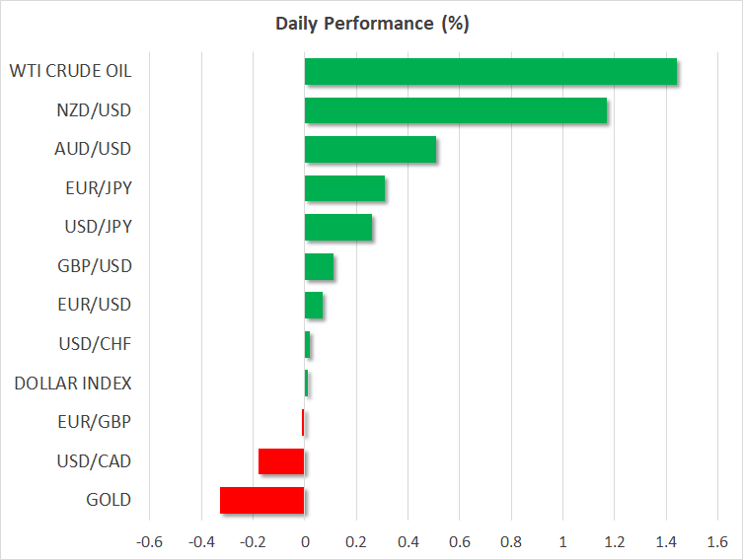Select the red USD/CAD bar
The height and width of the screenshot is (560, 743).
pos(281,461)
